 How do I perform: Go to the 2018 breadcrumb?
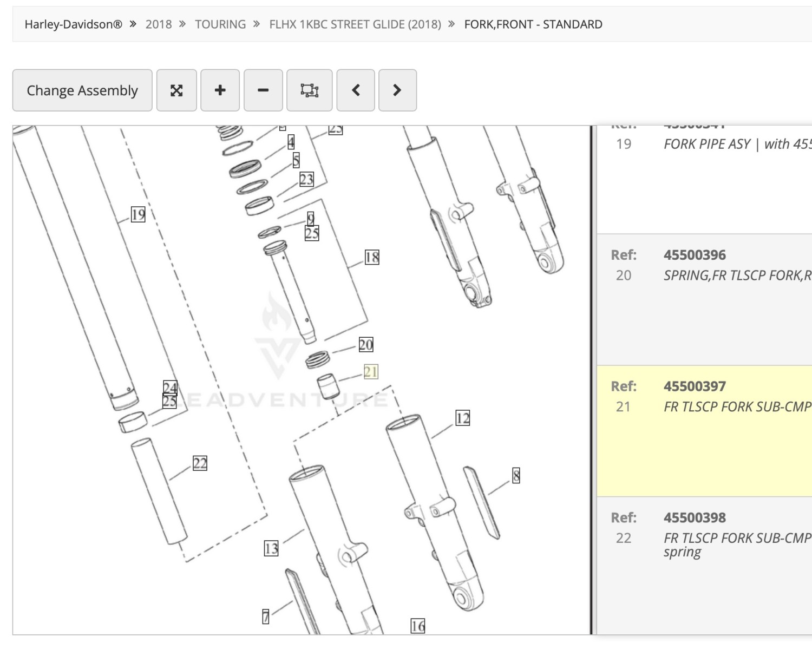click(159, 24)
